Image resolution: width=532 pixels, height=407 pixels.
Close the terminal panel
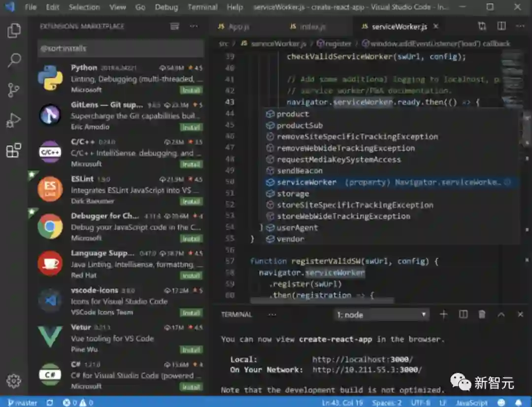[521, 314]
